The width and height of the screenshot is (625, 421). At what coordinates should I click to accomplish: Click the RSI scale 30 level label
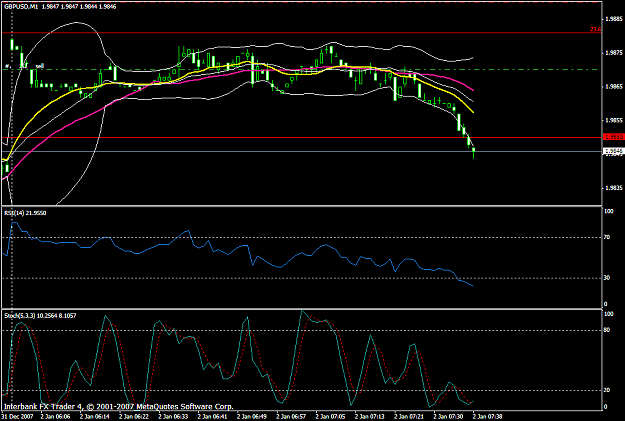coord(607,278)
